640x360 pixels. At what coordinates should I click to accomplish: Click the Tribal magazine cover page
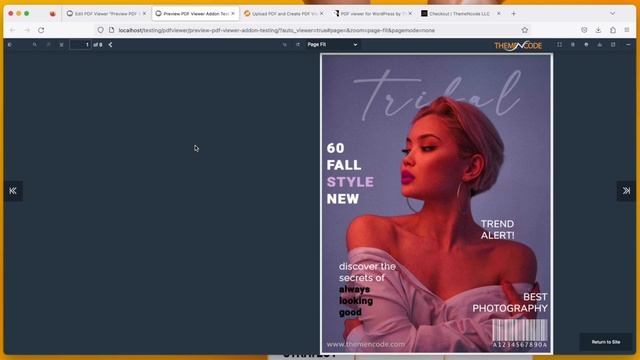436,203
